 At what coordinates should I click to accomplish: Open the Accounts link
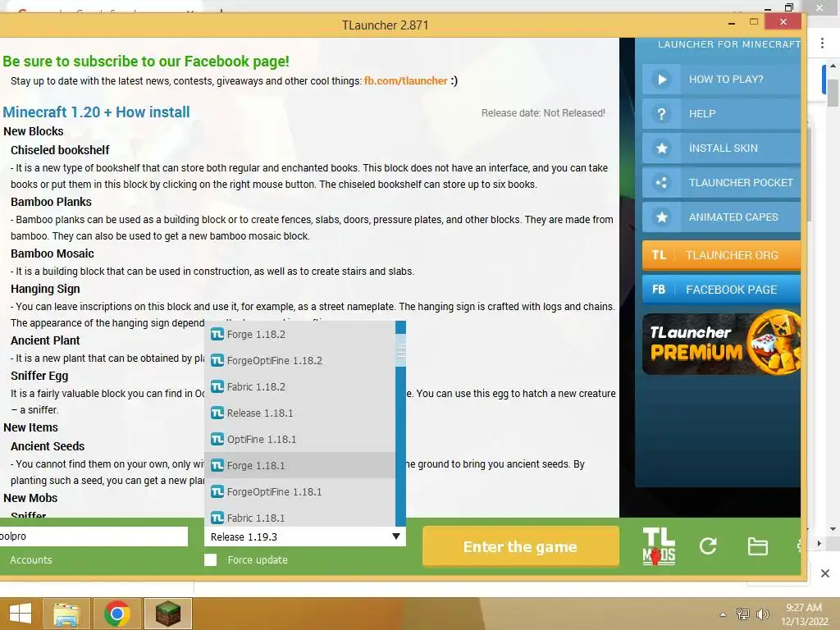[31, 559]
